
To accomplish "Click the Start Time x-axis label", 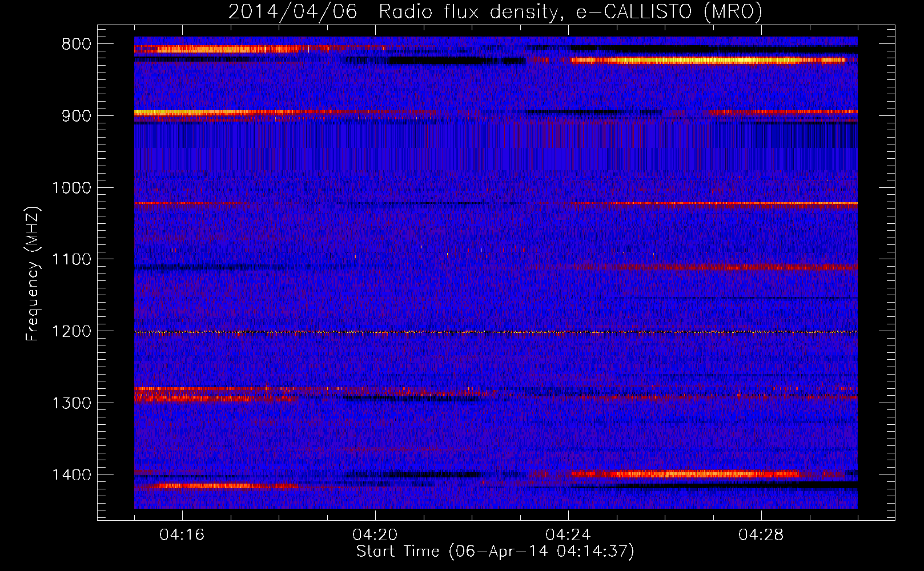I will point(495,552).
